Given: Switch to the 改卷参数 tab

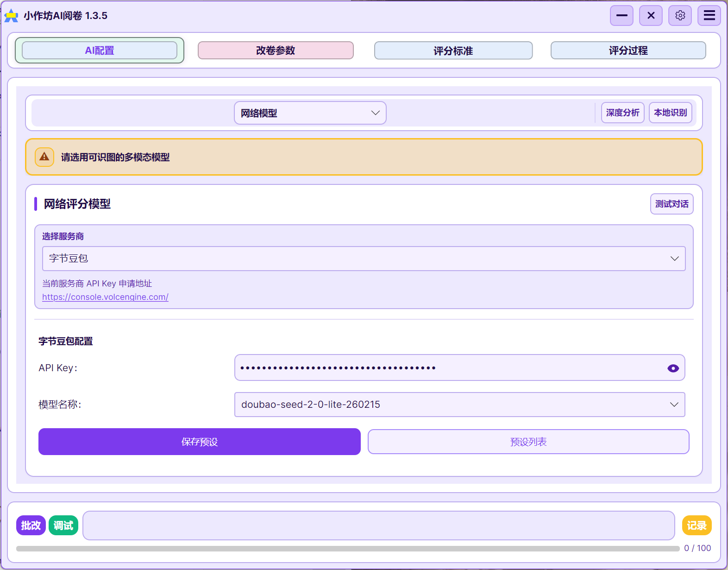Looking at the screenshot, I should (276, 51).
